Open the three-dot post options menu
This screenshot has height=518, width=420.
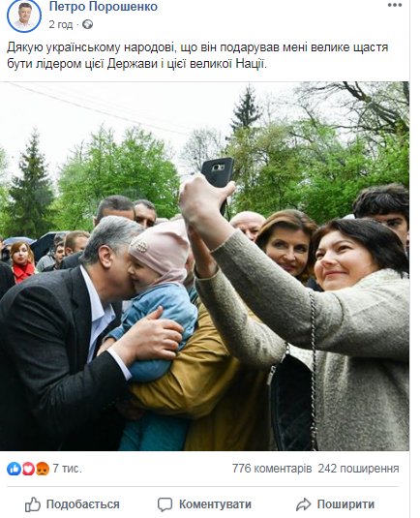tap(394, 5)
